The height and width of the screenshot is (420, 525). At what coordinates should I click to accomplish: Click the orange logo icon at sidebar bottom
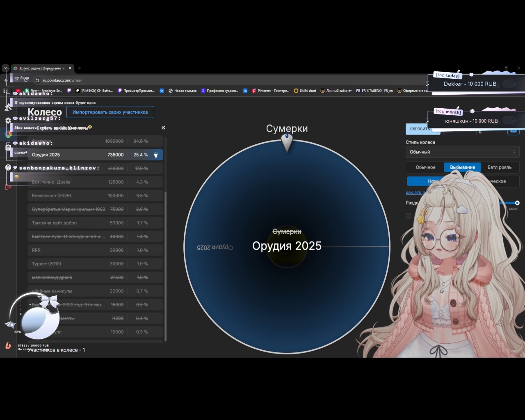[8, 346]
